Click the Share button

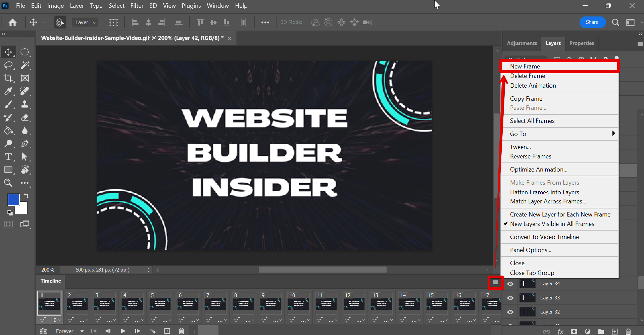[x=592, y=22]
